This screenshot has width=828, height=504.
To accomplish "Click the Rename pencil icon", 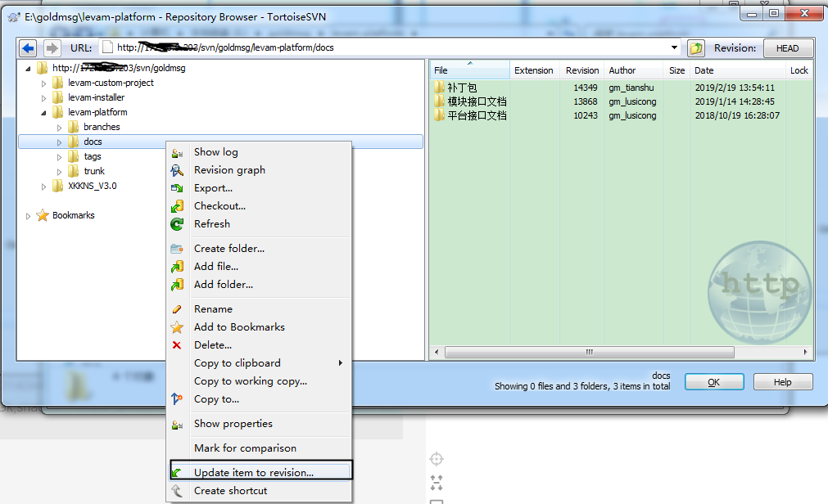I will (x=177, y=309).
